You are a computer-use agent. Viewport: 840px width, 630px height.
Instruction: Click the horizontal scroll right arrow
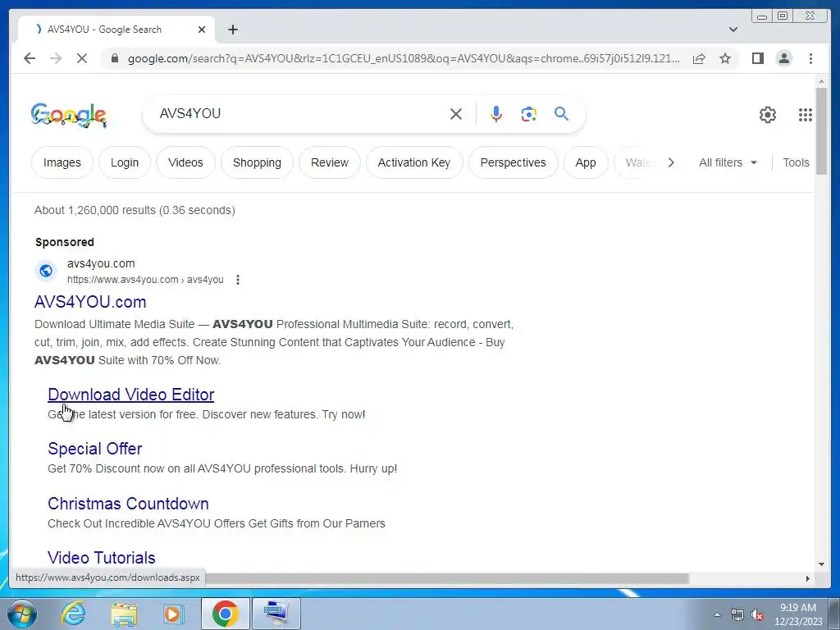pyautogui.click(x=807, y=578)
